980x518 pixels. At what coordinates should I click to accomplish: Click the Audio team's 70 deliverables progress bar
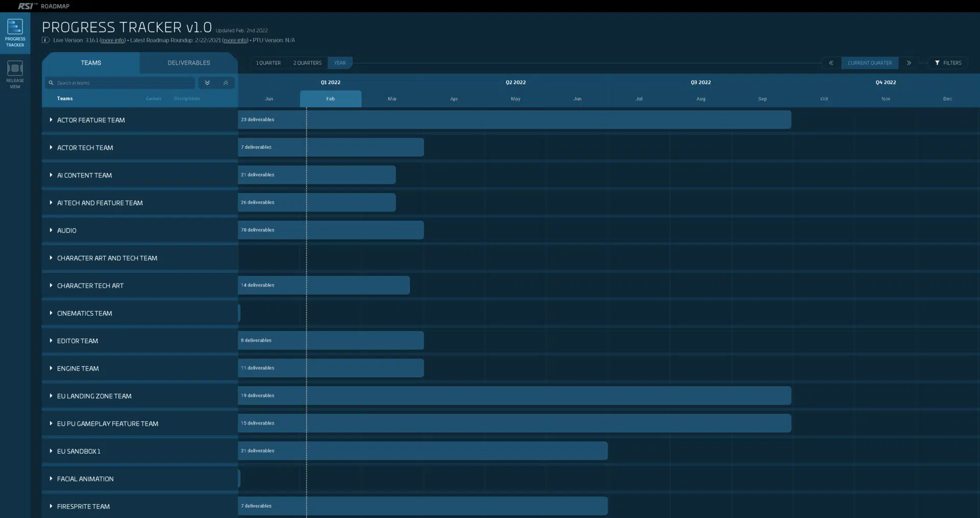[x=331, y=230]
